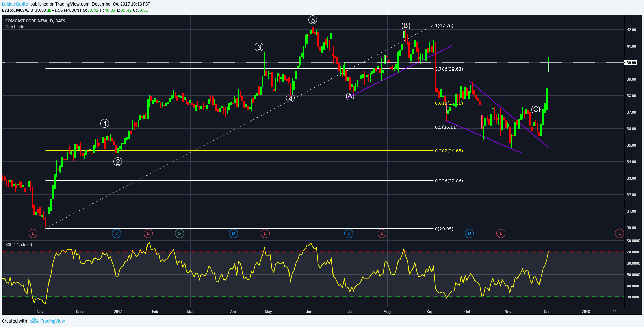
Task: Select the (B) corrective wave label
Action: click(x=406, y=25)
